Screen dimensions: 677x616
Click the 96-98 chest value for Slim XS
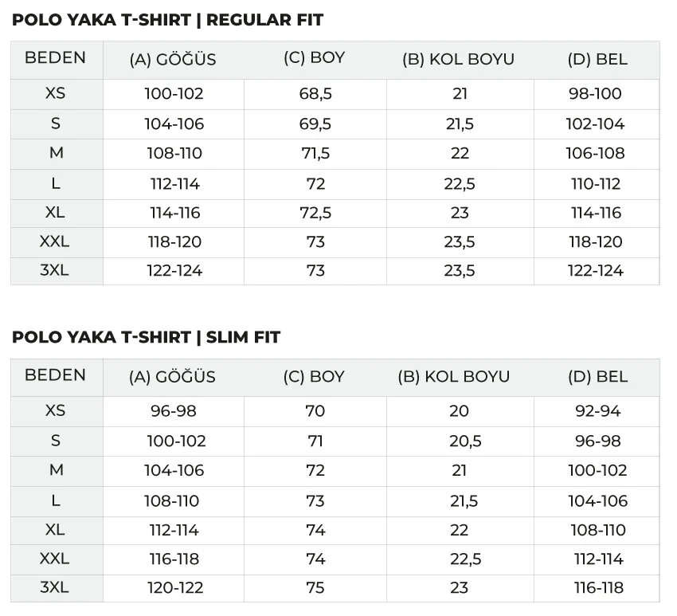point(174,411)
